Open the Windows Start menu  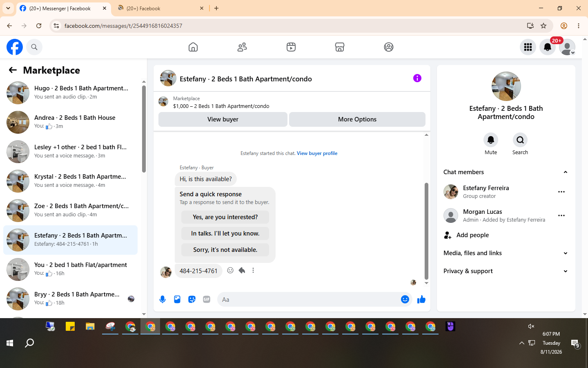pos(10,343)
